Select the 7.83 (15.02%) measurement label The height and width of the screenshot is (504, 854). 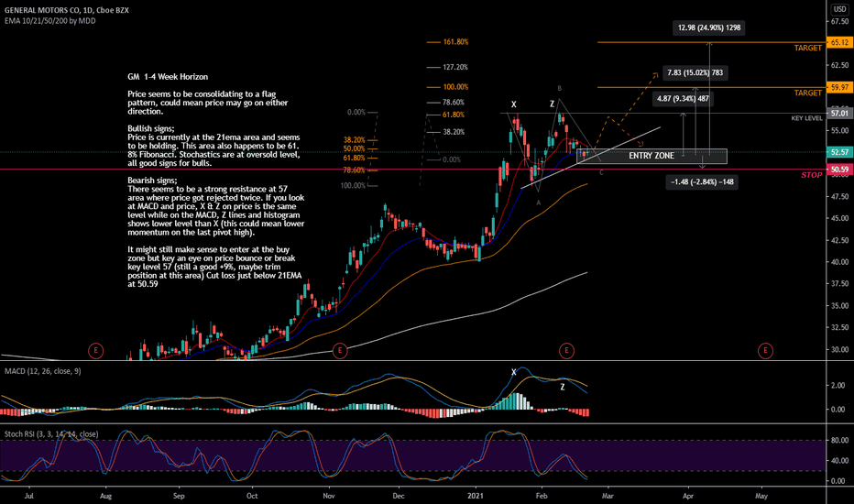pos(695,73)
